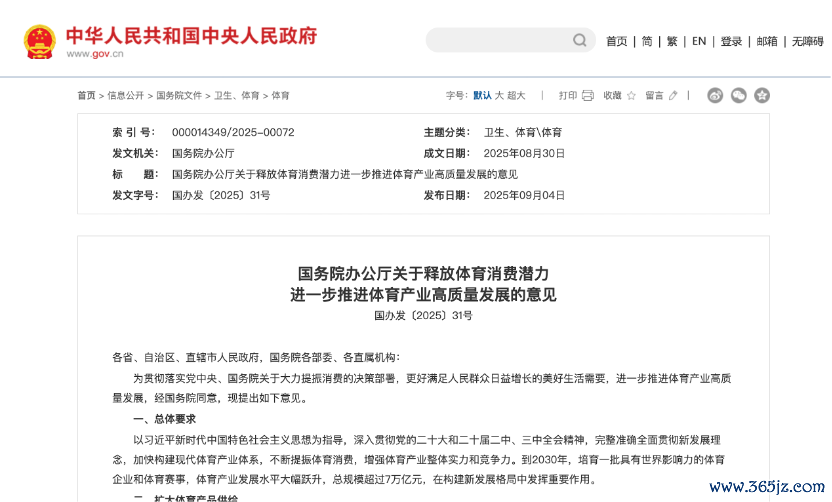This screenshot has width=832, height=502.
Task: Switch to Simplified Chinese (简)
Action: coord(647,41)
